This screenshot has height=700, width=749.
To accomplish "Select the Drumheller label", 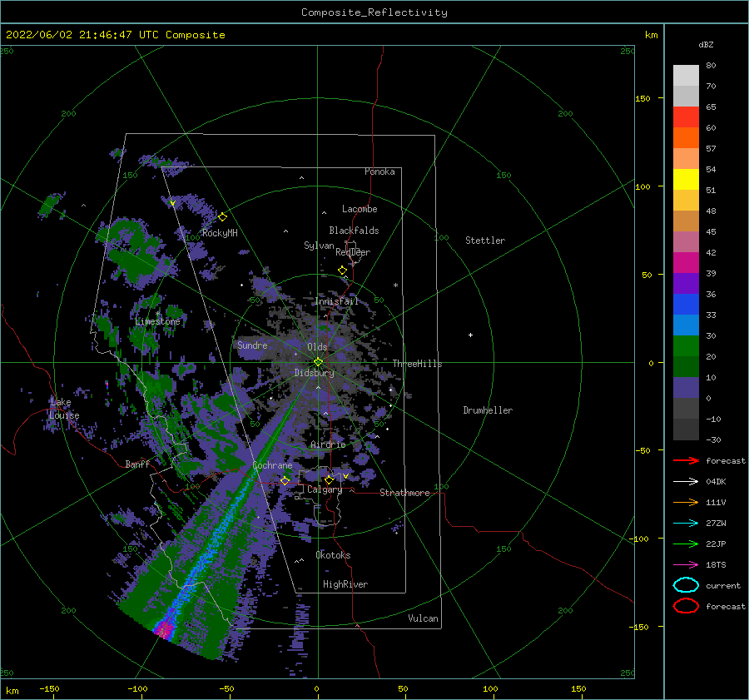I will coord(487,410).
